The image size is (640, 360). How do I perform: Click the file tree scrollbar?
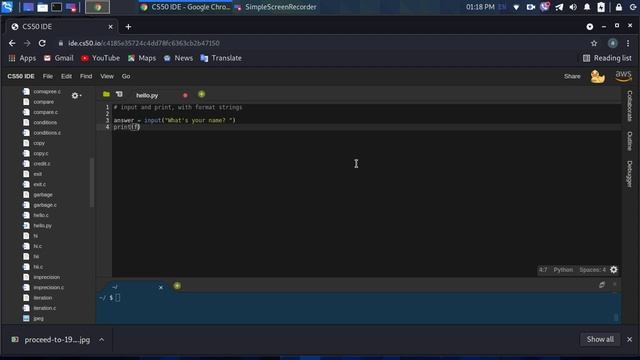92,182
